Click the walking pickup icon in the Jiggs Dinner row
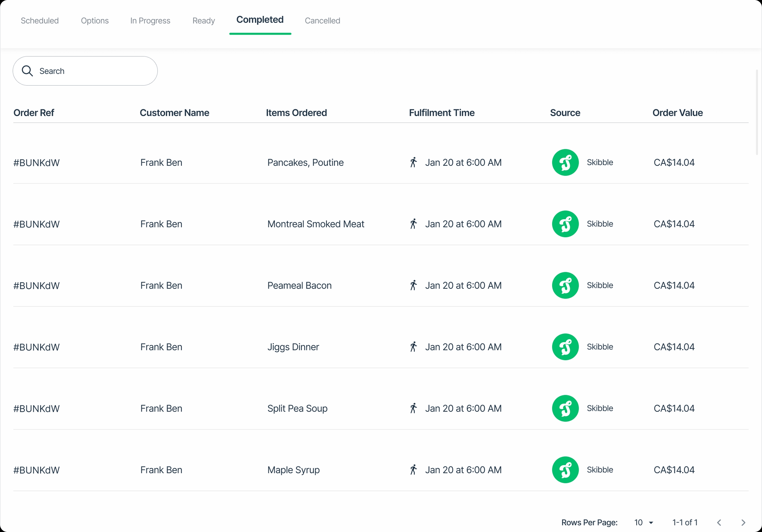 coord(413,347)
